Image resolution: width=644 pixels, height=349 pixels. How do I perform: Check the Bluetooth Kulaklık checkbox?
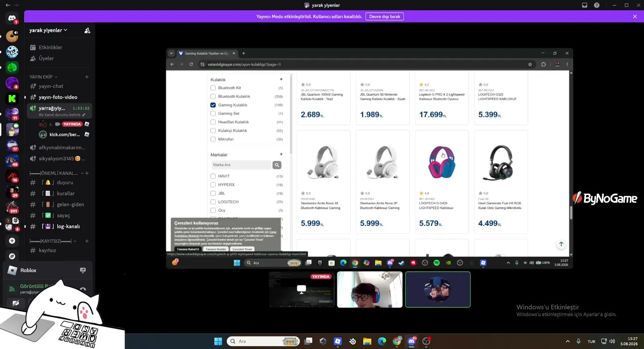[x=213, y=96]
